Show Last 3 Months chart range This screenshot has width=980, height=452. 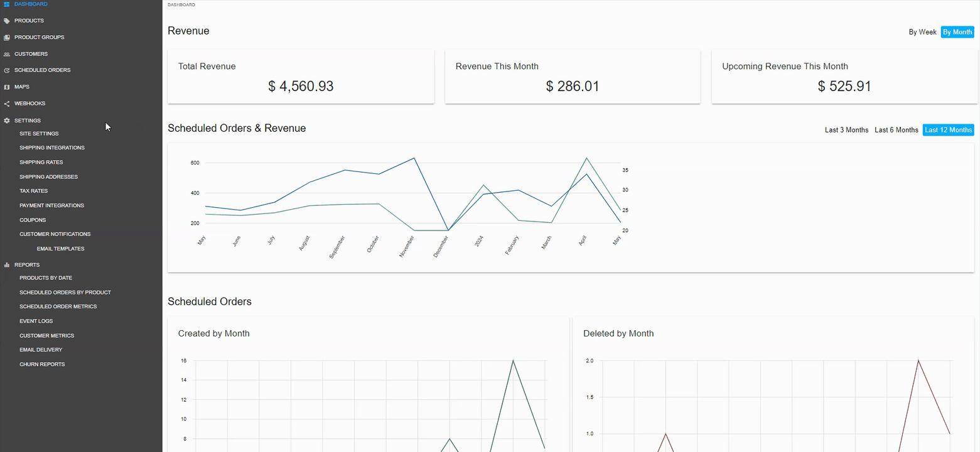coord(846,130)
